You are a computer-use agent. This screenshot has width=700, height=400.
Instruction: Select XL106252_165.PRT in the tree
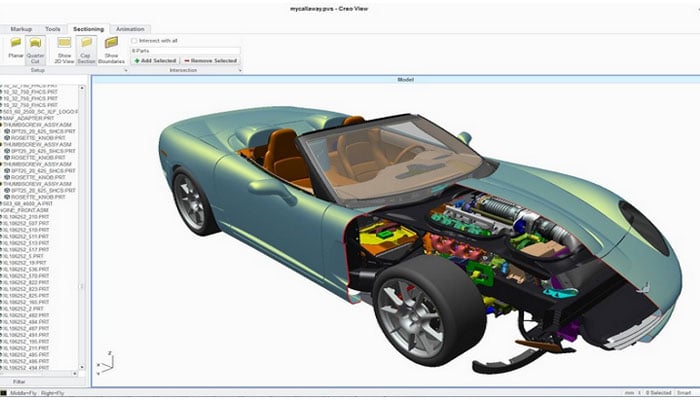point(26,302)
